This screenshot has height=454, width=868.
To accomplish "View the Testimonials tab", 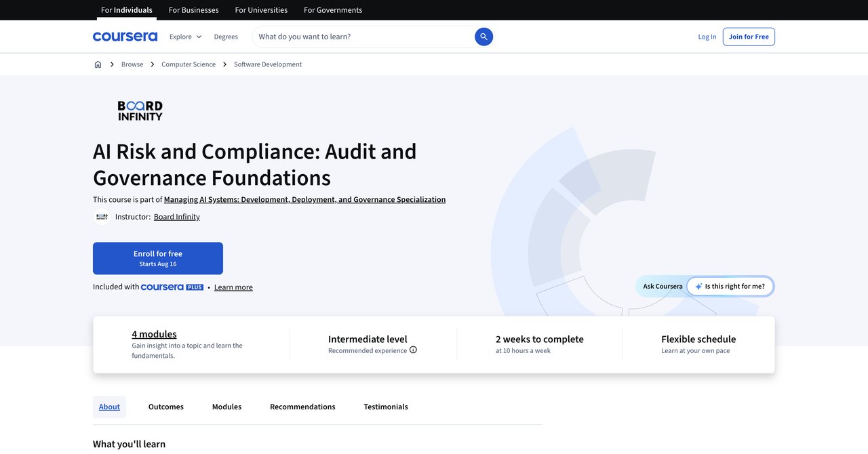I will [x=386, y=407].
